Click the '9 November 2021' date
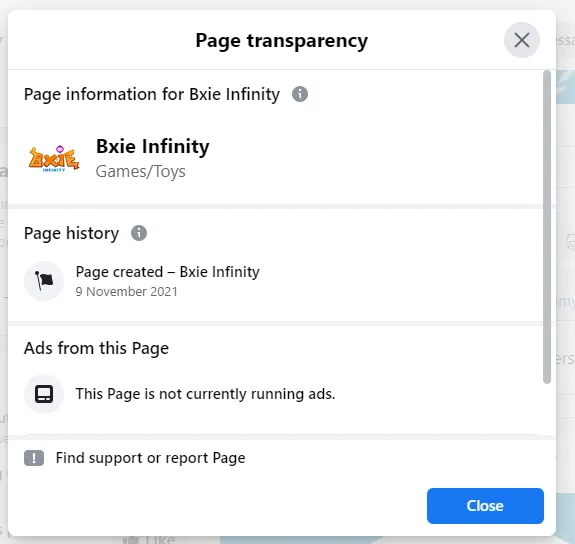 [127, 292]
